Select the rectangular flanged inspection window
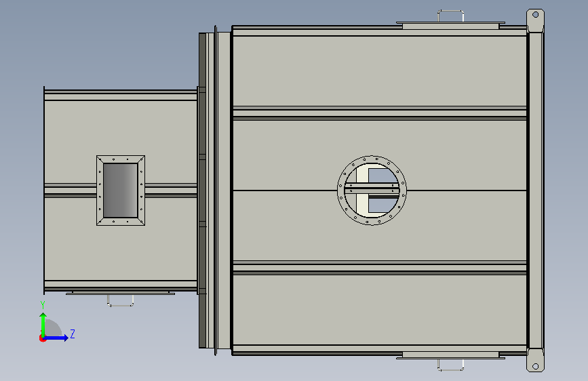The width and height of the screenshot is (588, 381). [x=121, y=190]
